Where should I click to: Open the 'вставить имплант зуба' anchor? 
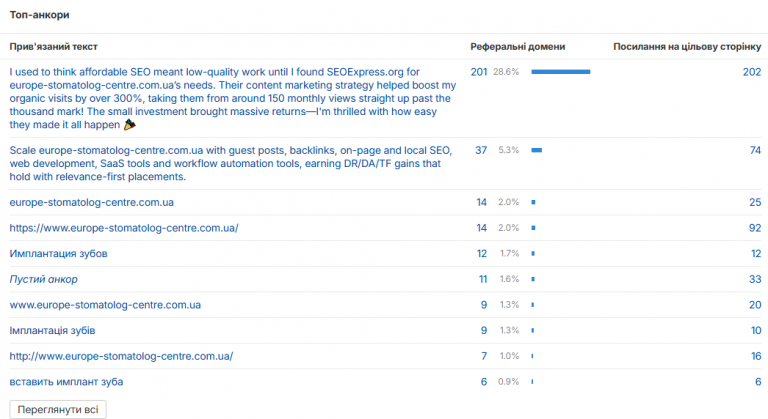(x=66, y=382)
